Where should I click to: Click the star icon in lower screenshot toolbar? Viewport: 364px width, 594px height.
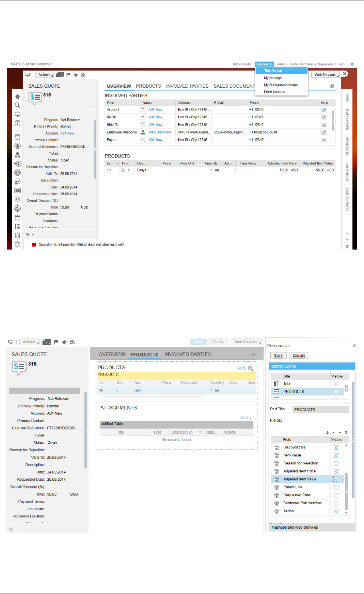click(64, 342)
